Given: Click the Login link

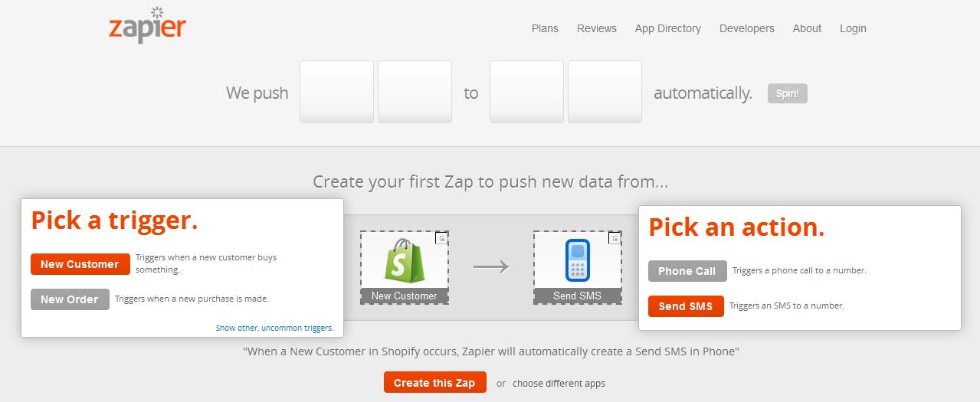Looking at the screenshot, I should pos(853,28).
